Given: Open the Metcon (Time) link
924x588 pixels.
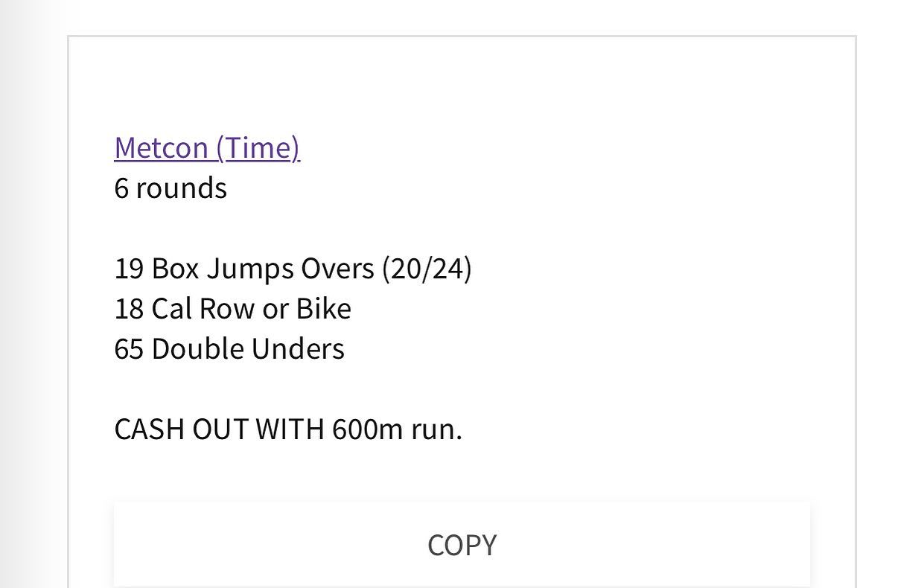Looking at the screenshot, I should [207, 147].
